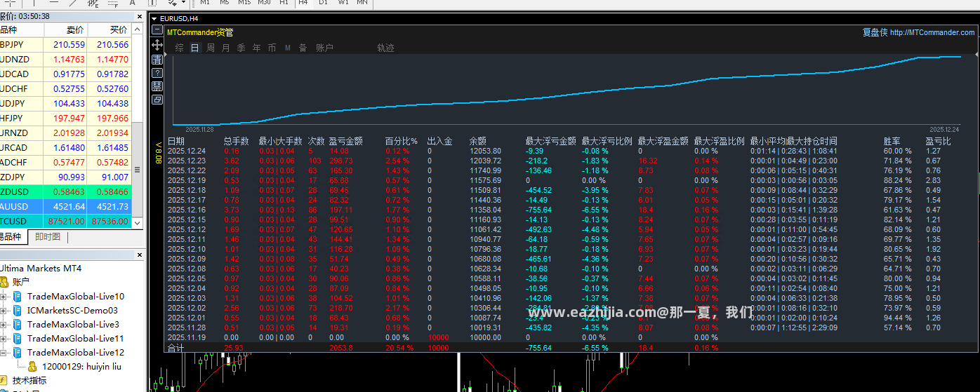This screenshot has height=392, width=980.
Task: Click the user icon beside 12000129: huiyin liu
Action: (x=32, y=366)
